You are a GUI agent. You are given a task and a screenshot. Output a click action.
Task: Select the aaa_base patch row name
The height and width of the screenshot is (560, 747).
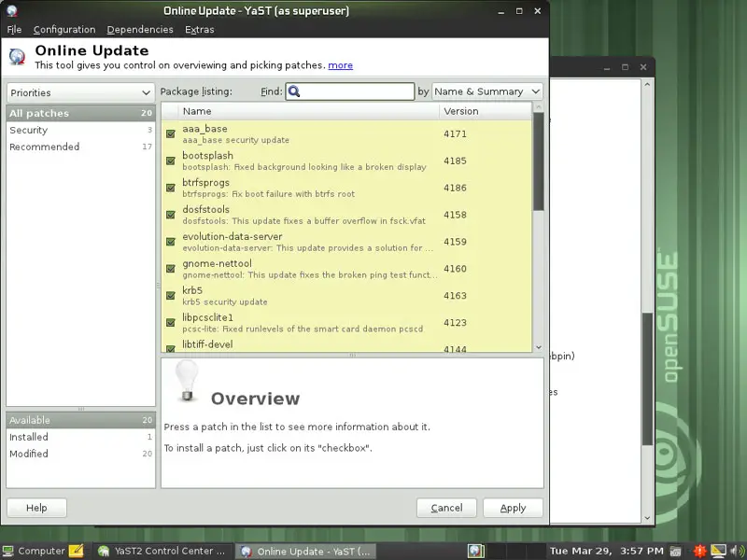tap(204, 129)
